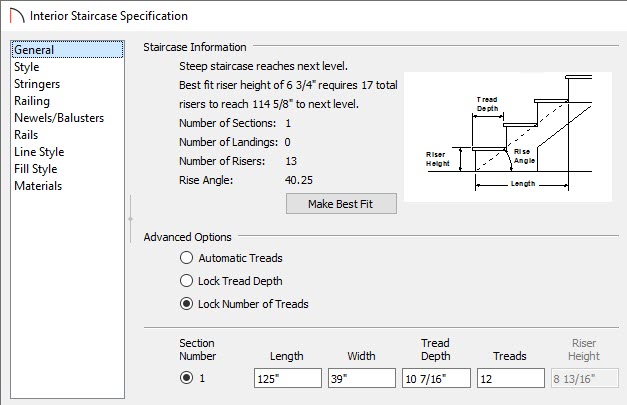
Task: Click the Length field showing 125"
Action: coord(288,378)
